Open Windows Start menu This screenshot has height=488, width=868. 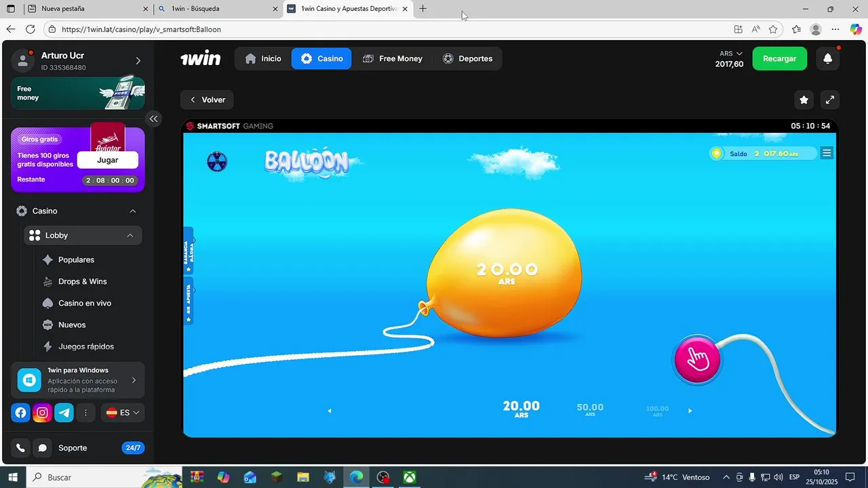point(12,477)
